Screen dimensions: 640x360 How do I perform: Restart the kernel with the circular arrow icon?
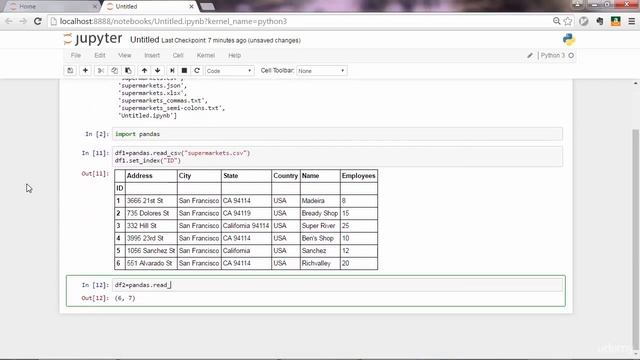(197, 71)
